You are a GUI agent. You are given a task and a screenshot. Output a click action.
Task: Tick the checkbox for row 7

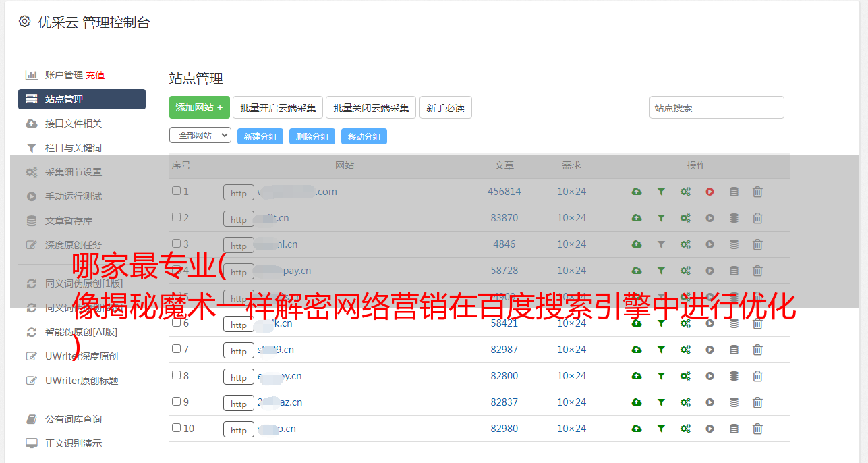coord(176,349)
